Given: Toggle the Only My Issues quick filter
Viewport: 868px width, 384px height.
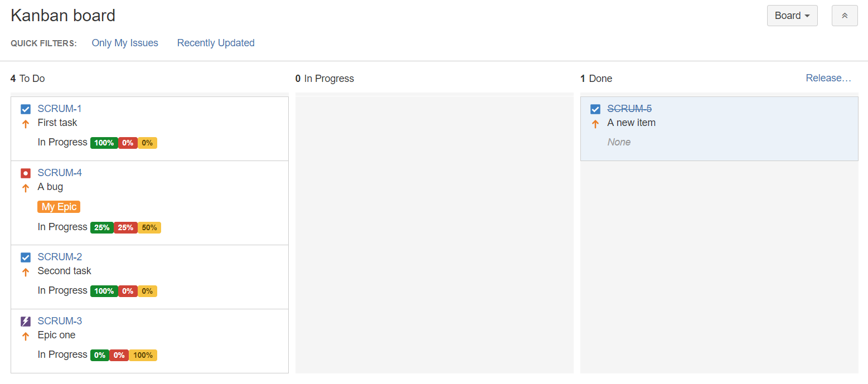Looking at the screenshot, I should [125, 43].
